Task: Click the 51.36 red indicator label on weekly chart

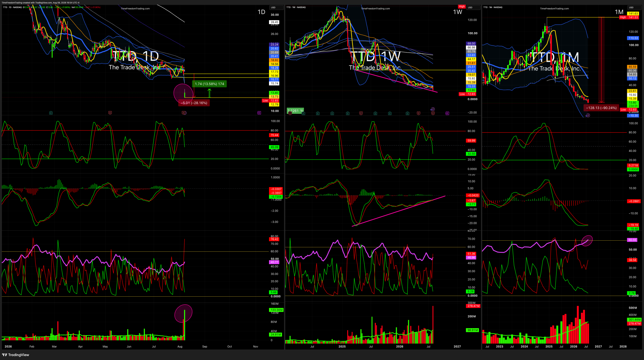Action: (471, 254)
